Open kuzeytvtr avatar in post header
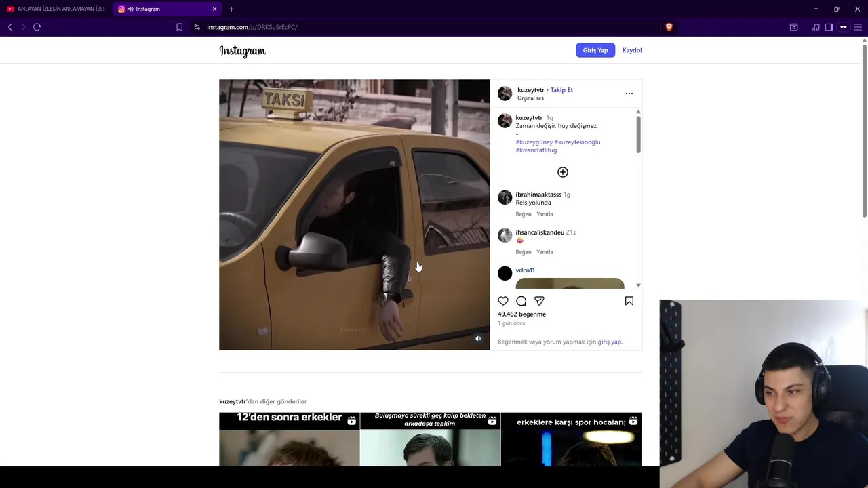Viewport: 868px width, 488px height. [x=505, y=94]
